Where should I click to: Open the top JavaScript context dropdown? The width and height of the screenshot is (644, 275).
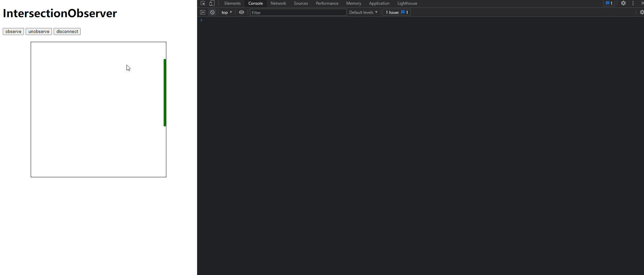tap(227, 12)
